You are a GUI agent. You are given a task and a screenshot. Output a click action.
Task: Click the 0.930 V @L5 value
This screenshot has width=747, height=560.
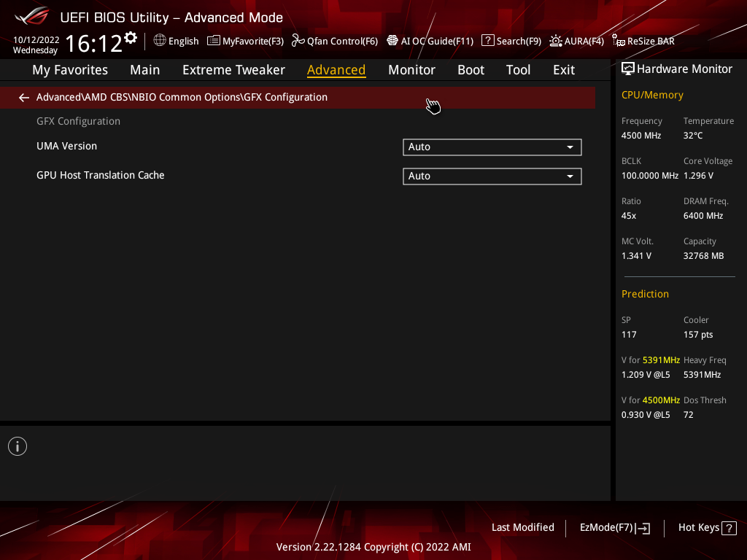point(646,415)
